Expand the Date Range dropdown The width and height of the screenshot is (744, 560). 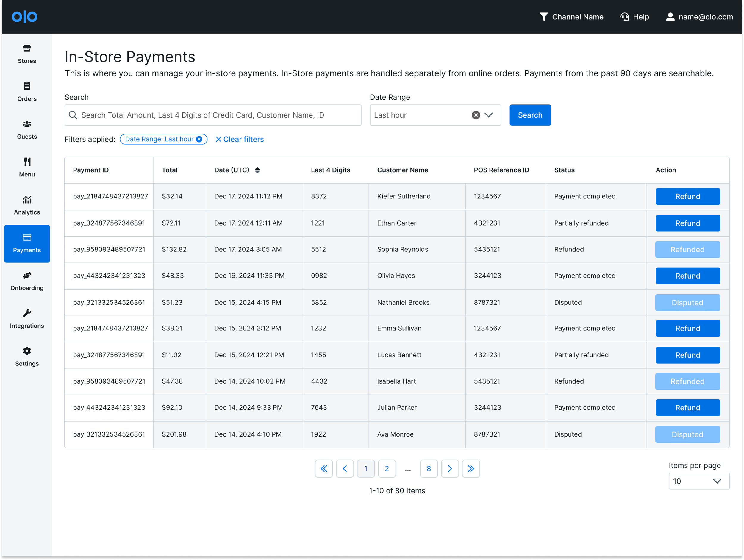(489, 115)
